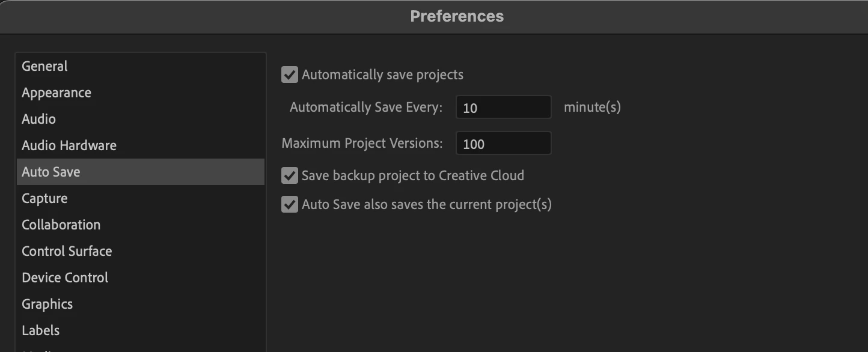
Task: Uncheck Save backup project to Creative Cloud
Action: (290, 176)
